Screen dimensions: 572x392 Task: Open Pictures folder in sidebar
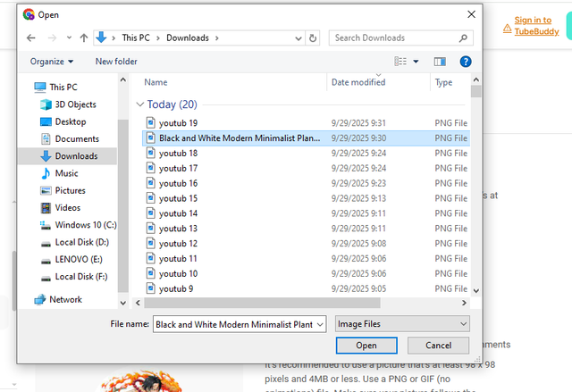coord(63,190)
